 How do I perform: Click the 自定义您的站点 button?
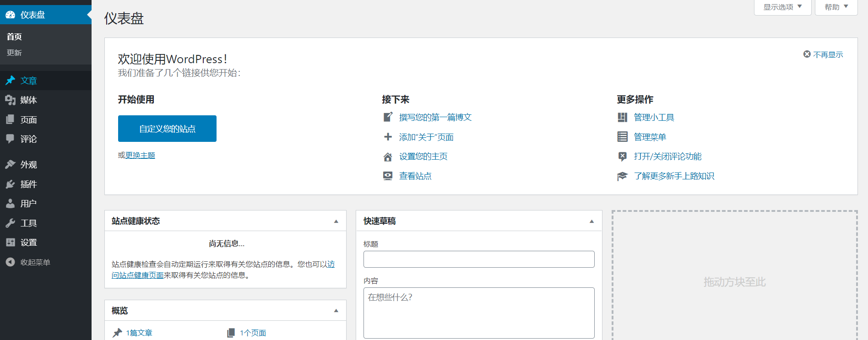click(x=167, y=129)
